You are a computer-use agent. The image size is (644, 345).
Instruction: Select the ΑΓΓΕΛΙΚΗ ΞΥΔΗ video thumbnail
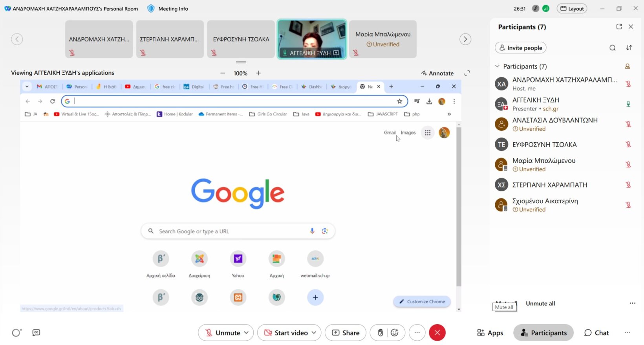pyautogui.click(x=312, y=39)
